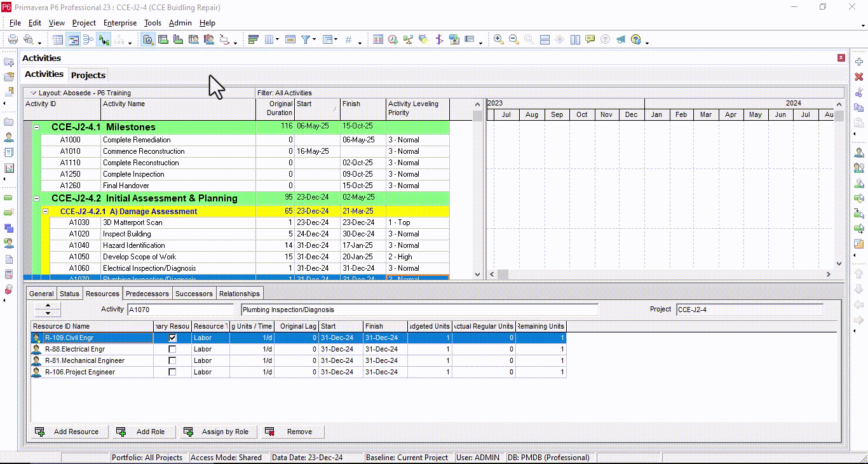
Task: Click the Schedule clock icon in toolbar
Action: pos(393,39)
